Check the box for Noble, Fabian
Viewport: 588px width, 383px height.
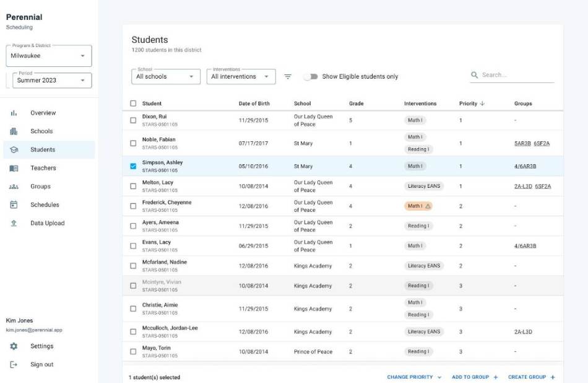tap(133, 143)
